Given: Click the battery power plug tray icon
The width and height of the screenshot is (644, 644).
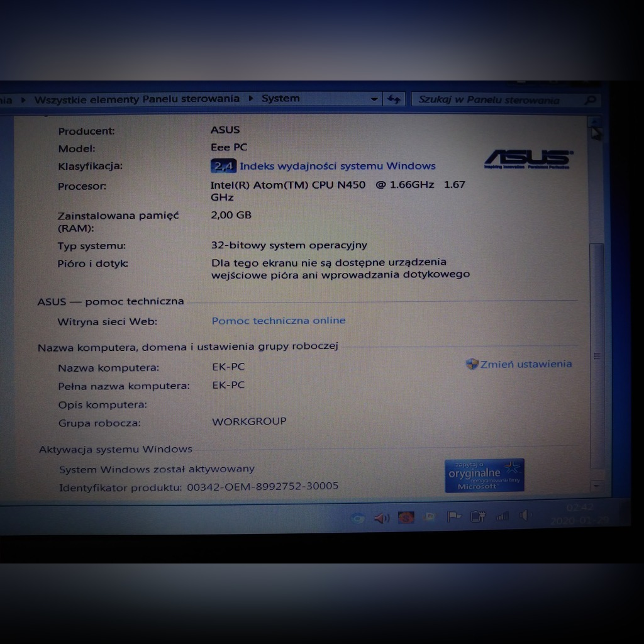Looking at the screenshot, I should coord(478,516).
